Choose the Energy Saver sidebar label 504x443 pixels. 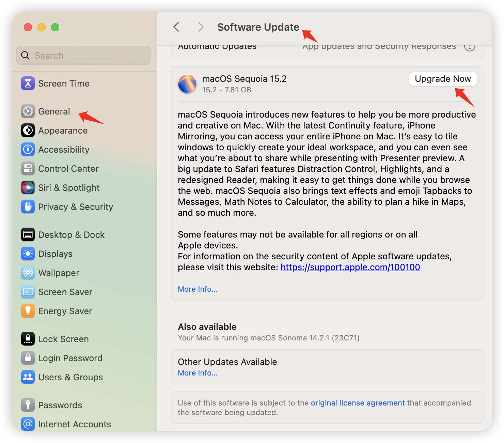click(65, 311)
